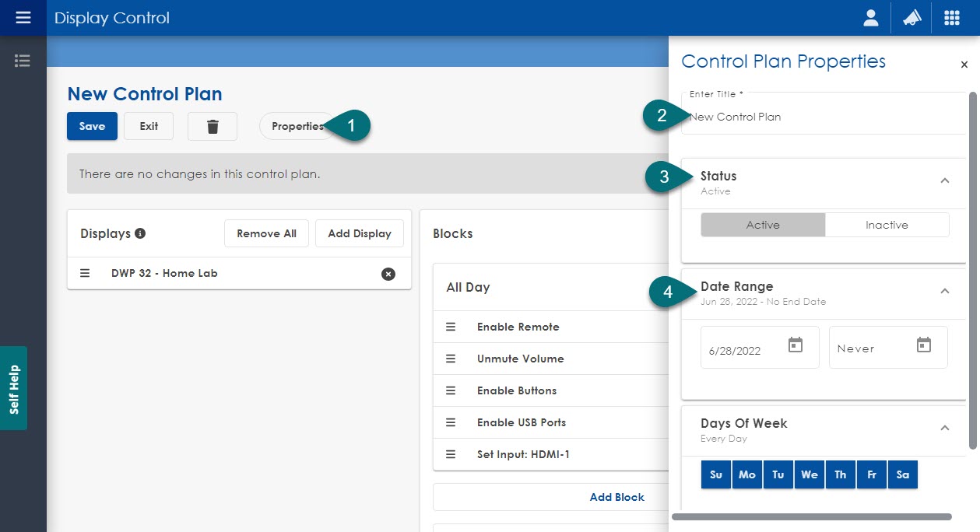Click the Enter Title input field

[x=825, y=117]
